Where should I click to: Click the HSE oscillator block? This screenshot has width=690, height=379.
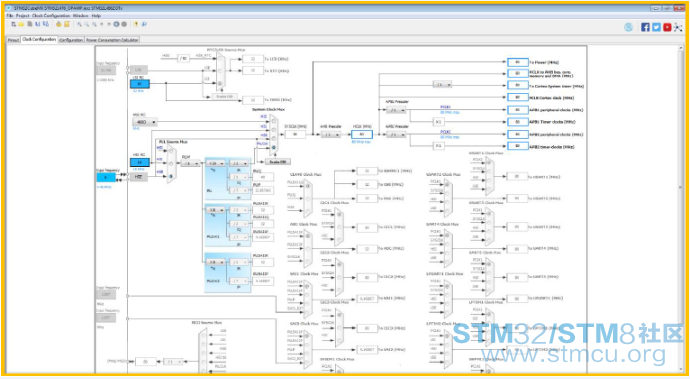[x=139, y=177]
